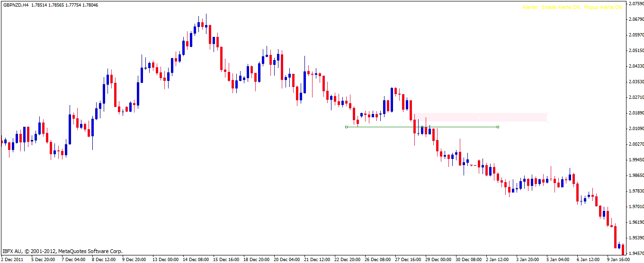
Task: Click the last red candle at far right
Action: 623,250
